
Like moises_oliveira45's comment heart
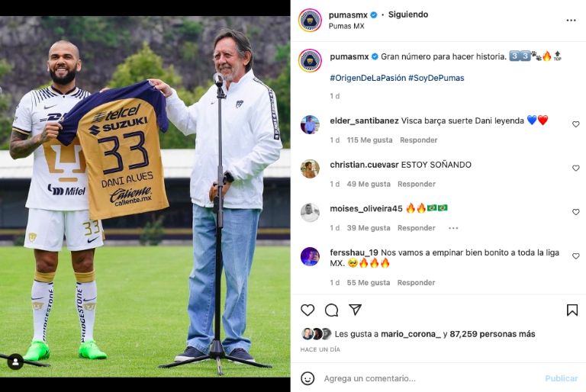(x=575, y=212)
